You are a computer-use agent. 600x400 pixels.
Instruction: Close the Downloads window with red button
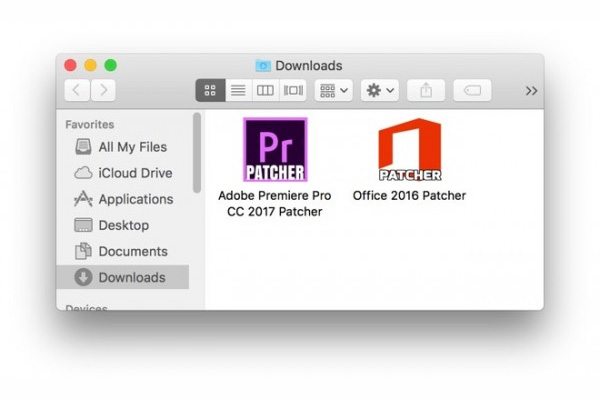70,65
